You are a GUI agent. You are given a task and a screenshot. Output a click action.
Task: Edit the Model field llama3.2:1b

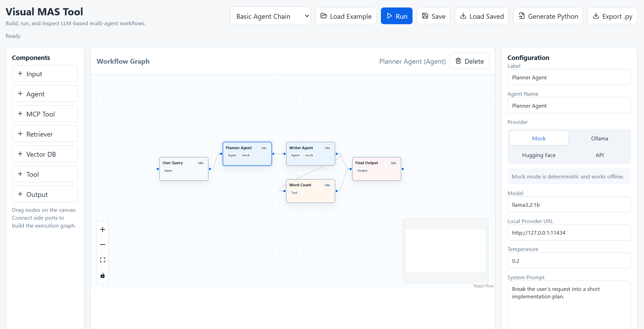(569, 205)
